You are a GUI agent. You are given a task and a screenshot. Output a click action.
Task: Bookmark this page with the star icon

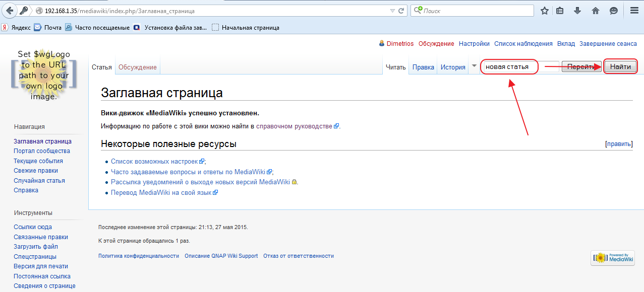[x=544, y=11]
